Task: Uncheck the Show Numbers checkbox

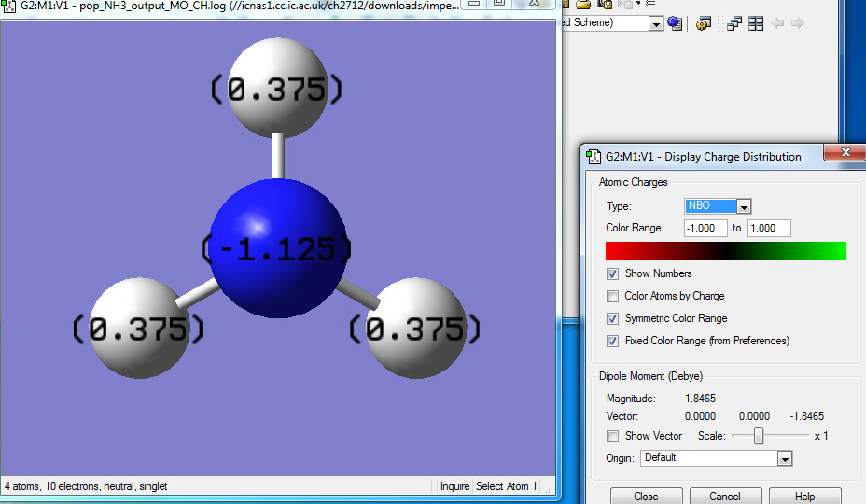Action: pos(612,273)
